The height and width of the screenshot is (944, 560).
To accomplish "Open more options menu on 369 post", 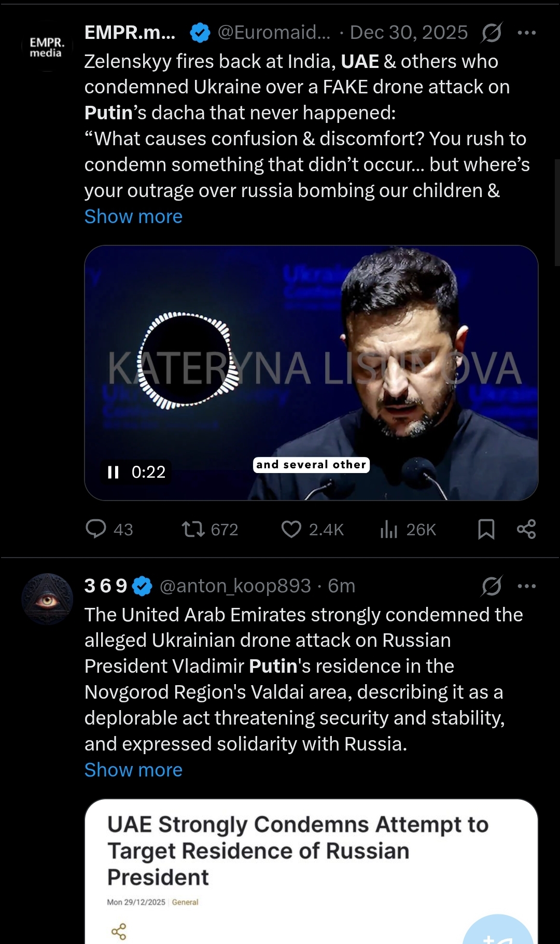I will (527, 586).
